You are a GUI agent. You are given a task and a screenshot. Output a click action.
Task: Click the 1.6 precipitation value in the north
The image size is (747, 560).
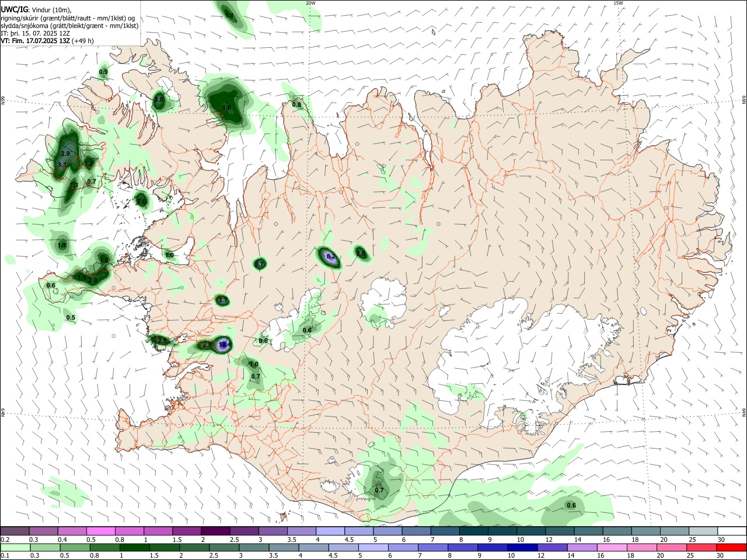click(x=227, y=107)
